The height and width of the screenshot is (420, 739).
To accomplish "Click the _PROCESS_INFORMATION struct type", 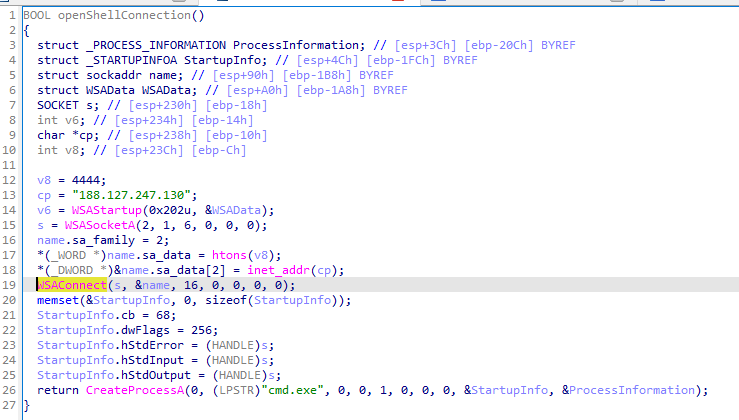I will coord(156,45).
